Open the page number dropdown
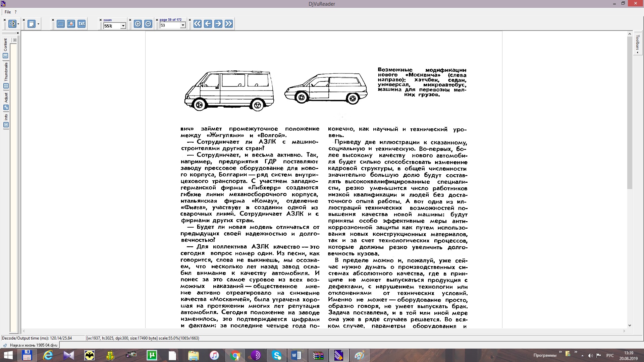 183,25
